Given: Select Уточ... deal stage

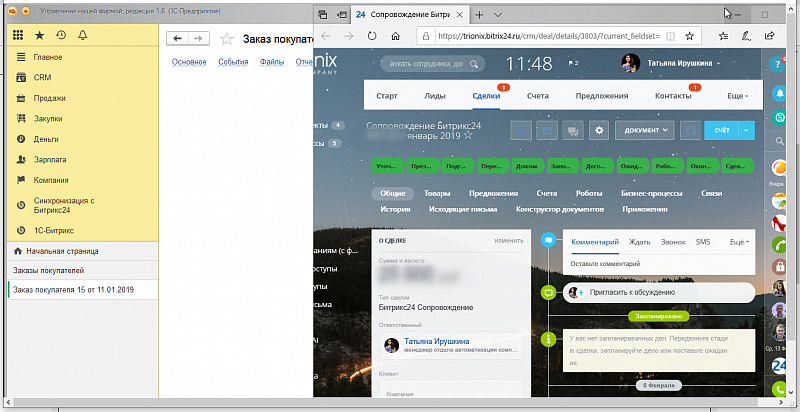Looking at the screenshot, I should point(388,166).
